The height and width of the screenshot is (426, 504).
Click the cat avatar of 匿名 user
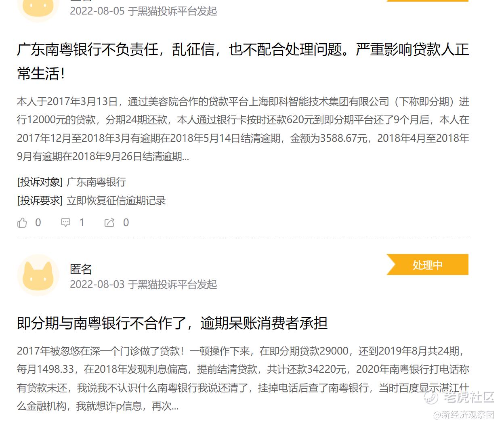38,275
